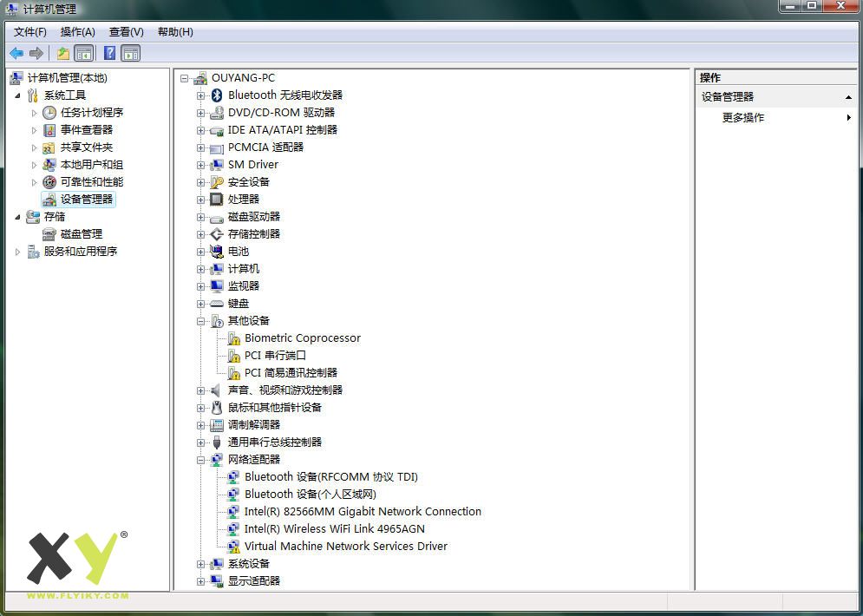Click the Forward arrow toolbar icon

point(36,54)
